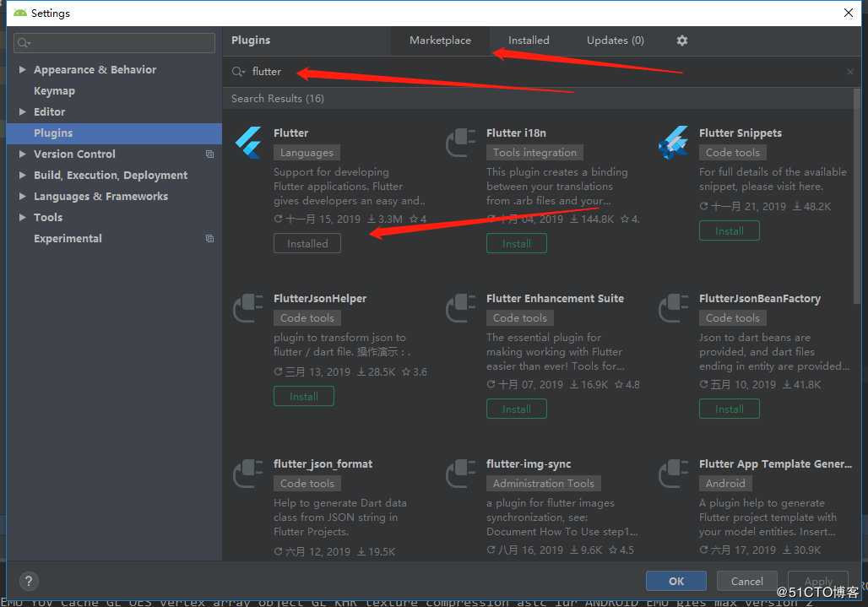Click the Flutter App Template Generator icon
This screenshot has height=607, width=868.
[x=673, y=474]
